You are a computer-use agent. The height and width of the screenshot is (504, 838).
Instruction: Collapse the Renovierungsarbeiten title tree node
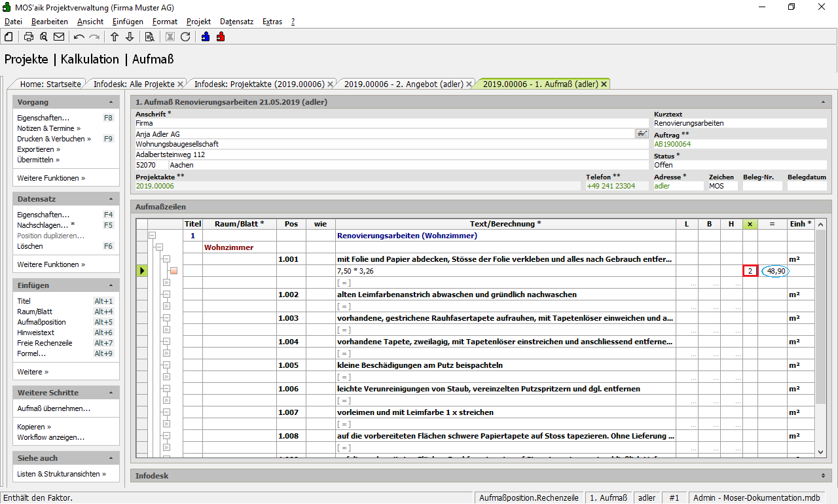point(153,236)
